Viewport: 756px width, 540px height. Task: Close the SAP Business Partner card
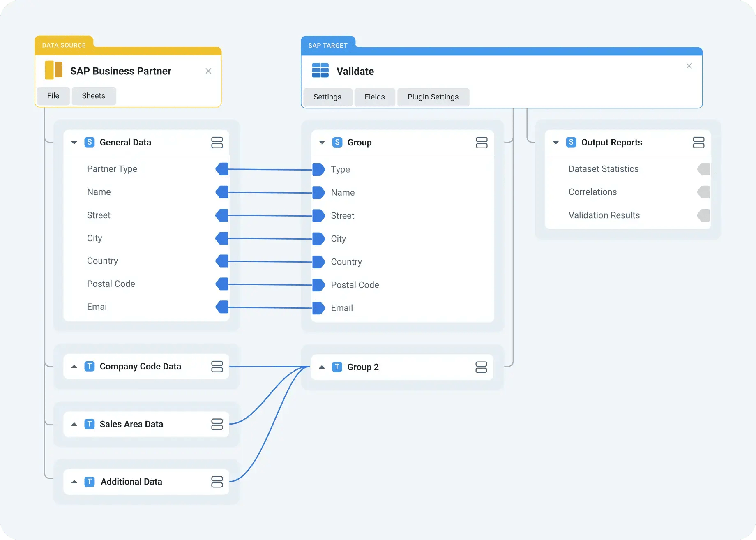point(208,71)
